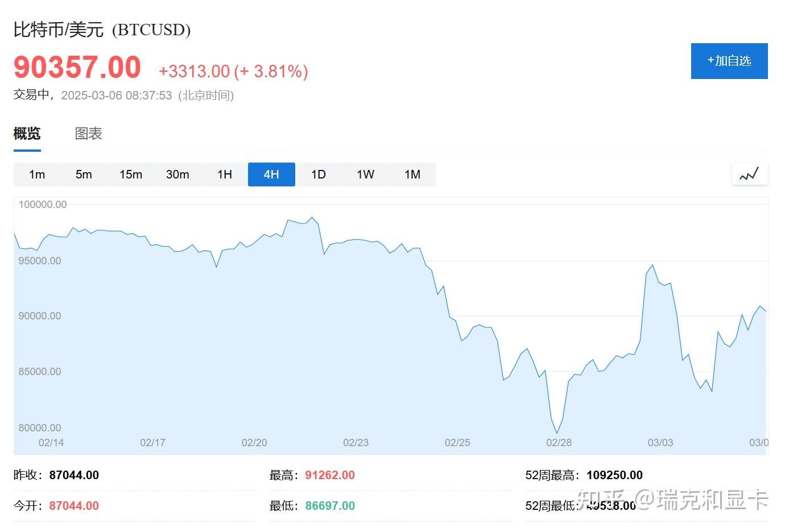Click the active 4H interval button
This screenshot has height=532, width=789.
pos(271,174)
